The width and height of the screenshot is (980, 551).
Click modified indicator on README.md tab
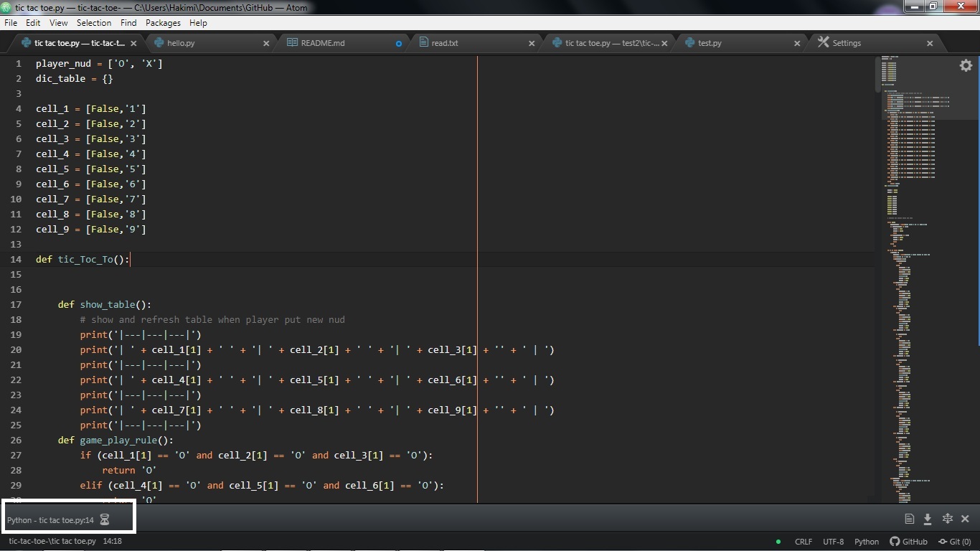399,43
